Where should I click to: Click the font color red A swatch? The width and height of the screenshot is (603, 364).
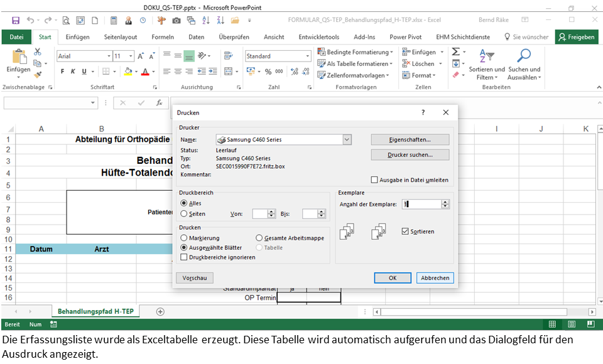coord(144,72)
